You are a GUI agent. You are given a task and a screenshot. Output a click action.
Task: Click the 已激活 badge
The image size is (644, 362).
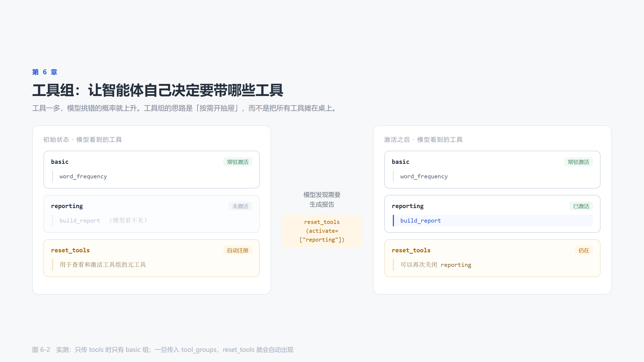point(581,206)
